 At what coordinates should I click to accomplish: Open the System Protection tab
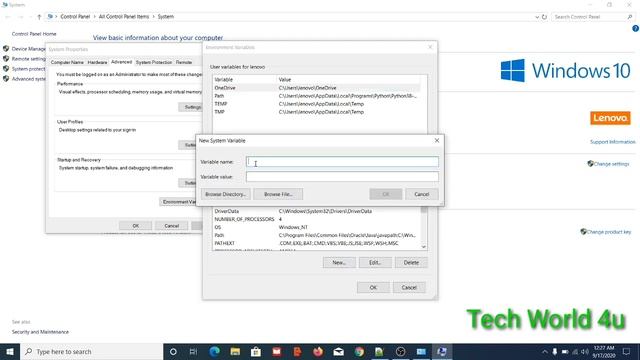[154, 62]
